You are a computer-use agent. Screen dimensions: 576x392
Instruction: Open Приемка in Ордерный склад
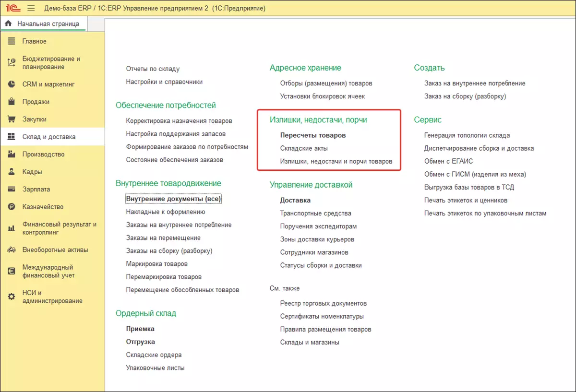(140, 329)
